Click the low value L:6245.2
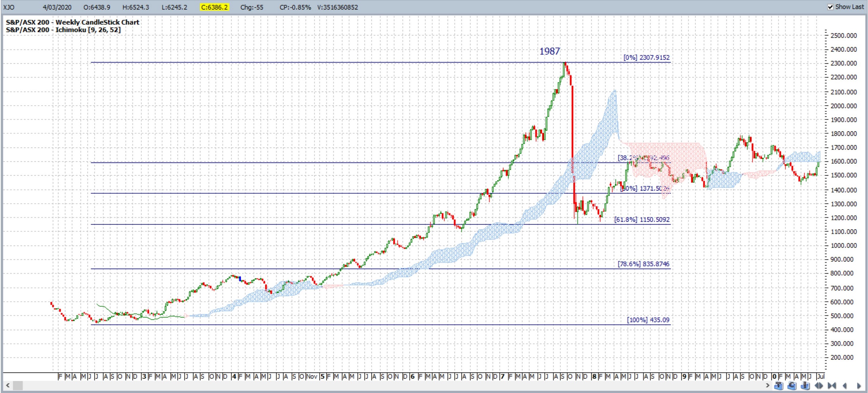The width and height of the screenshot is (868, 393). tap(174, 7)
